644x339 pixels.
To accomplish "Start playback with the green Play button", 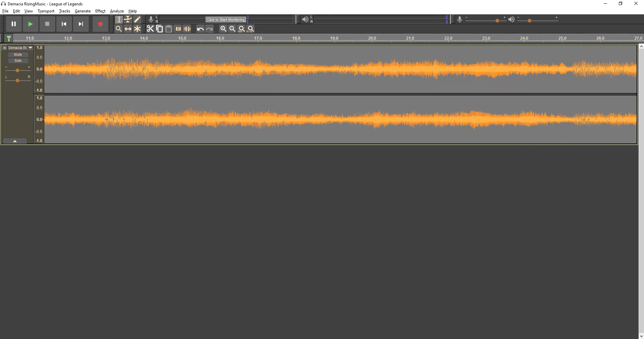I will pos(31,24).
